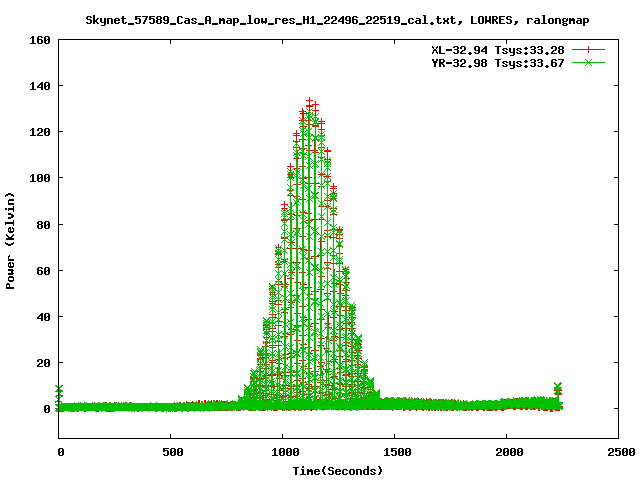Click the x-axis tick label 1500
The image size is (640, 480).
(x=397, y=452)
